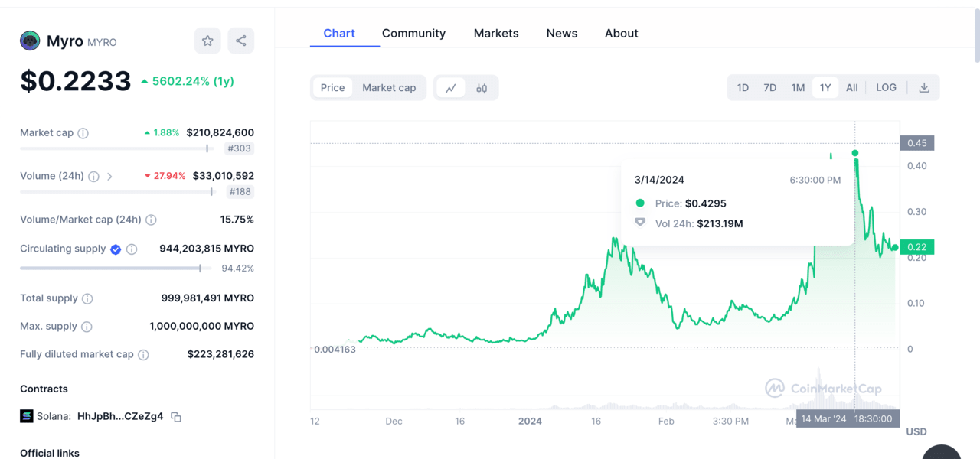Select the All time range
Viewport: 980px width, 459px height.
(851, 88)
